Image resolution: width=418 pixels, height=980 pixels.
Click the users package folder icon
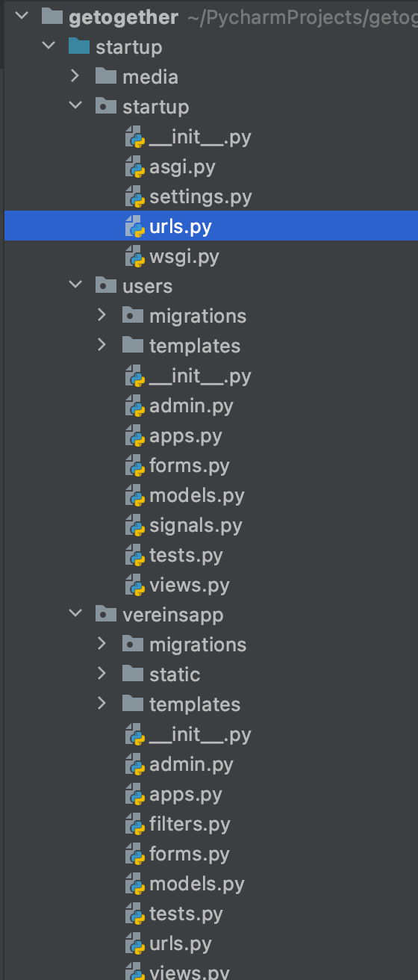pyautogui.click(x=105, y=286)
